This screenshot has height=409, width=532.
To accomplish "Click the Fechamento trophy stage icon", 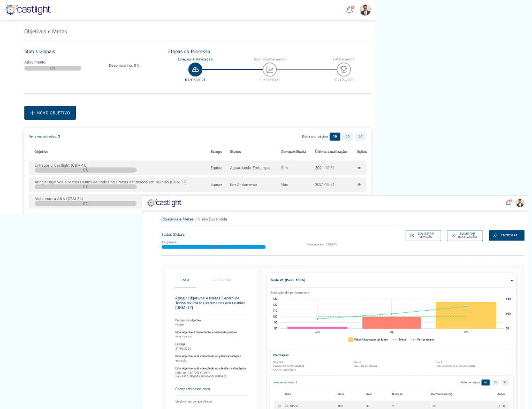I will (x=344, y=70).
